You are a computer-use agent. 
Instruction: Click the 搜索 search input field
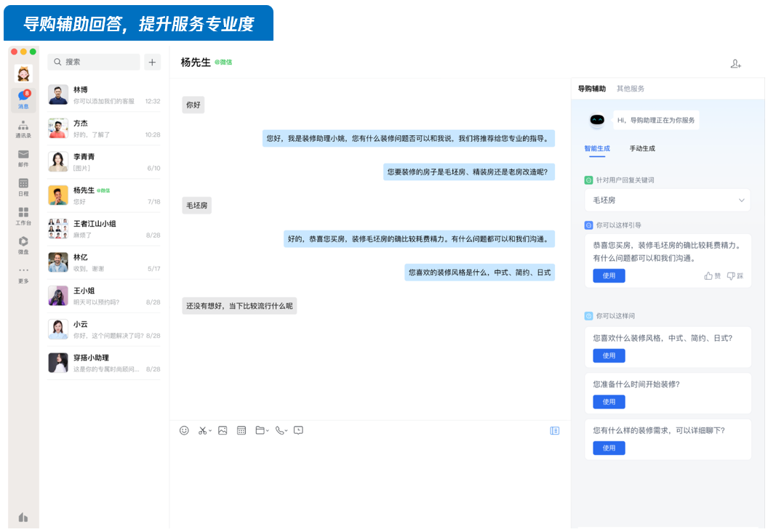[x=95, y=62]
